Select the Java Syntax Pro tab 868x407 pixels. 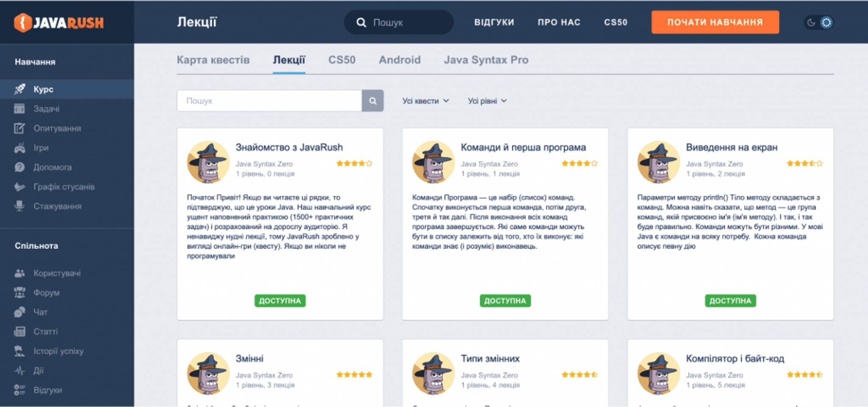point(486,60)
